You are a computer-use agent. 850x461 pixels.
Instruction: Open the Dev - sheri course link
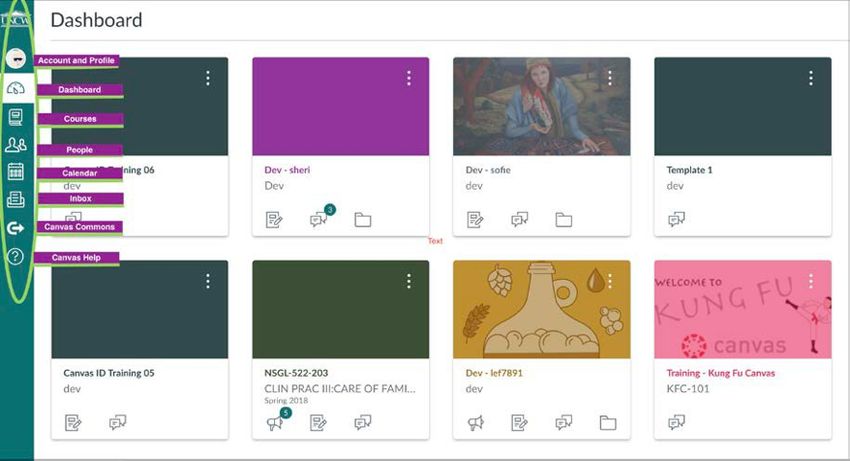coord(287,170)
